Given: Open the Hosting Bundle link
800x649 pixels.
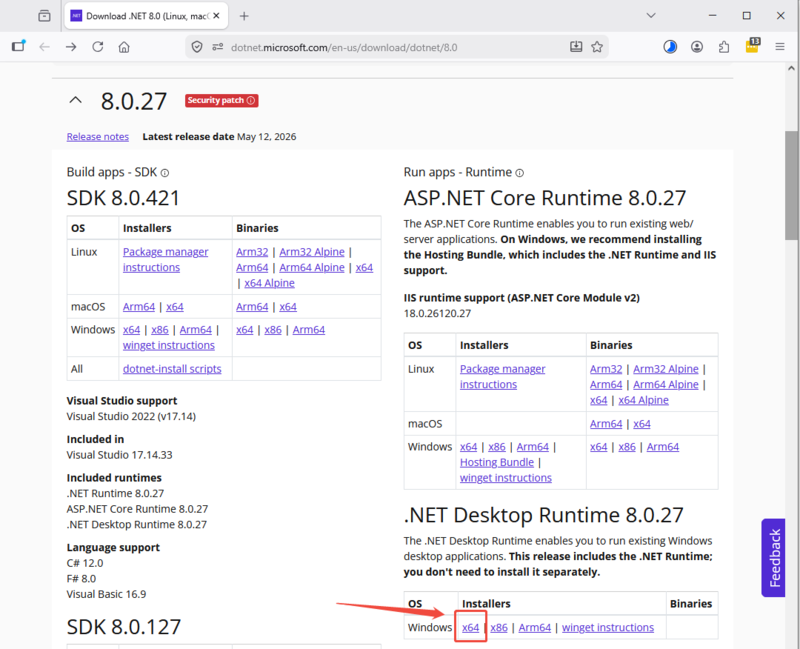Looking at the screenshot, I should 497,462.
